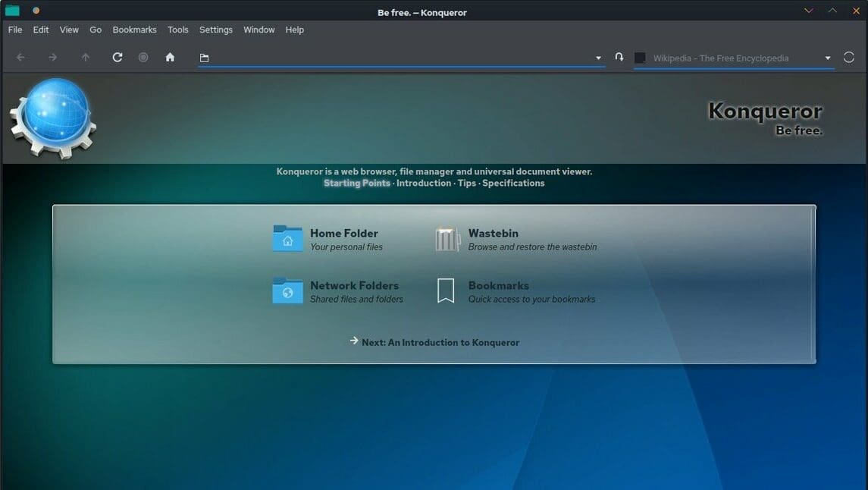
Task: Click the bookmark-this-location icon beside address bar
Action: point(619,57)
